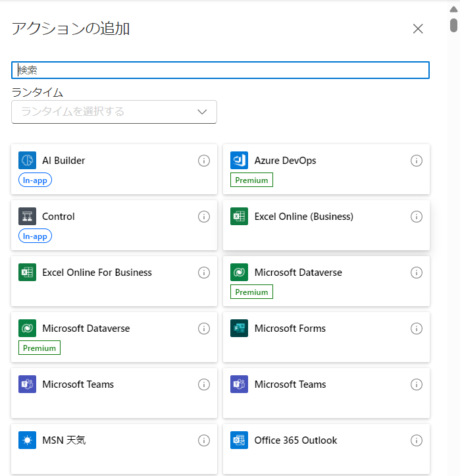460x476 pixels.
Task: Show info for Microsoft Forms
Action: [x=417, y=329]
